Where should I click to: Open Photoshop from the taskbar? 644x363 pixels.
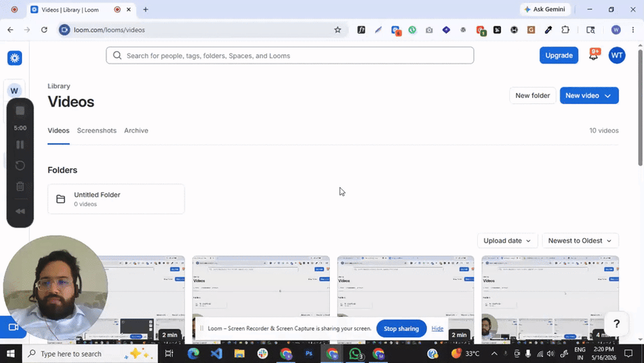coord(309,353)
